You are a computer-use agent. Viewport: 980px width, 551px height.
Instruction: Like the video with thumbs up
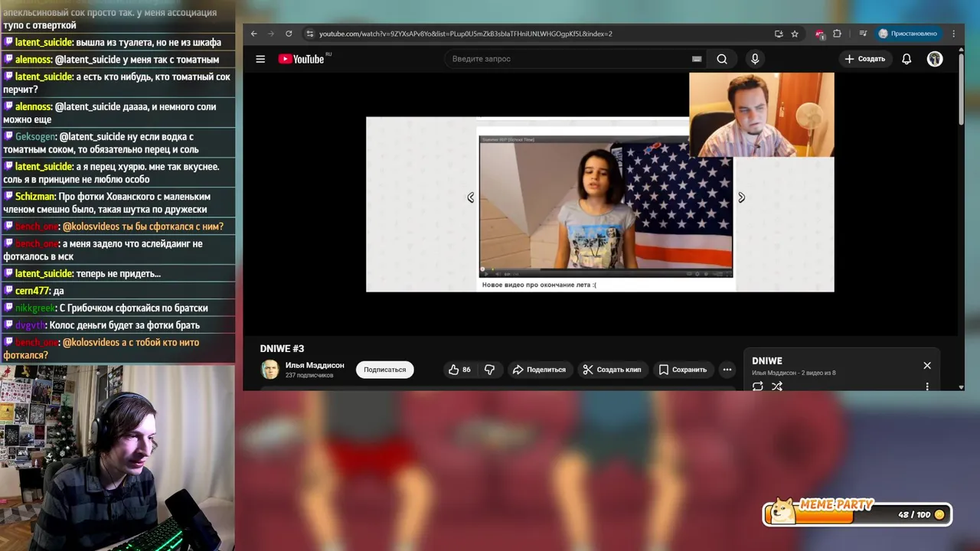click(x=459, y=370)
